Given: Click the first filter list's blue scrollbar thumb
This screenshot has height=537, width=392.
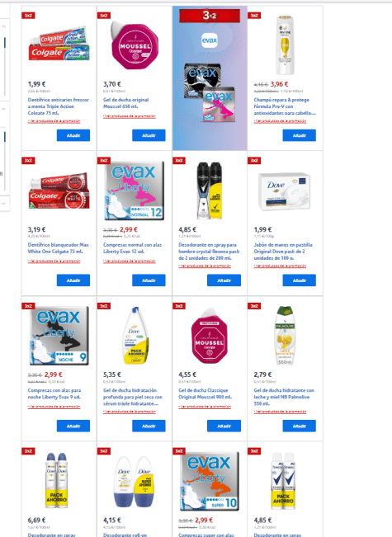Looking at the screenshot, I should tap(5, 43).
